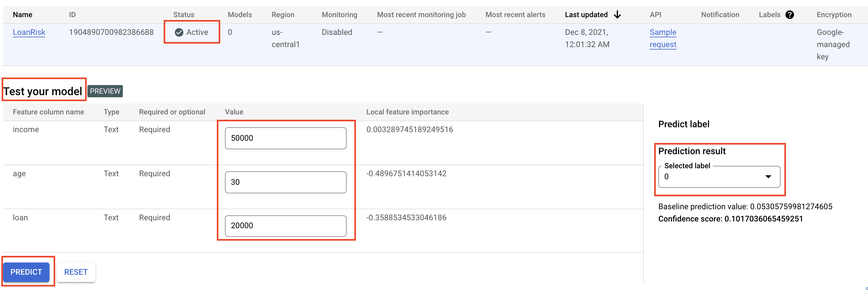Click age importance -0.4896751414053142
This screenshot has height=290, width=868.
click(406, 174)
